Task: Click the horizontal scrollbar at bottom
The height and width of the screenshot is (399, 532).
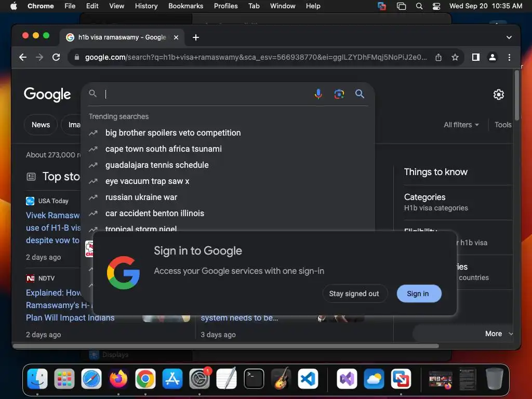Action: pyautogui.click(x=227, y=346)
